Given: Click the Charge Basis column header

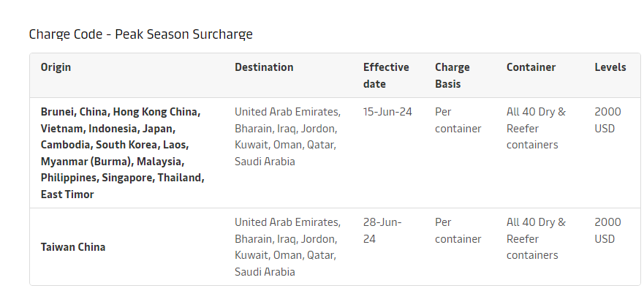Looking at the screenshot, I should [452, 75].
